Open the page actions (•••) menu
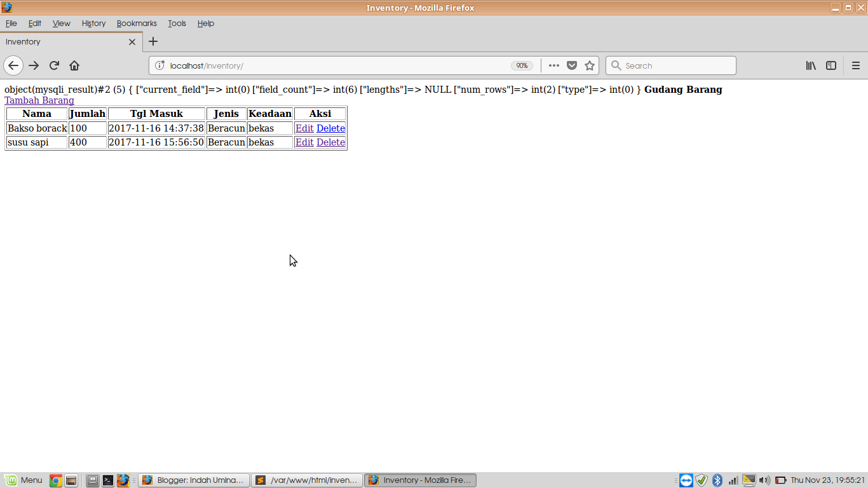868x488 pixels. 553,65
